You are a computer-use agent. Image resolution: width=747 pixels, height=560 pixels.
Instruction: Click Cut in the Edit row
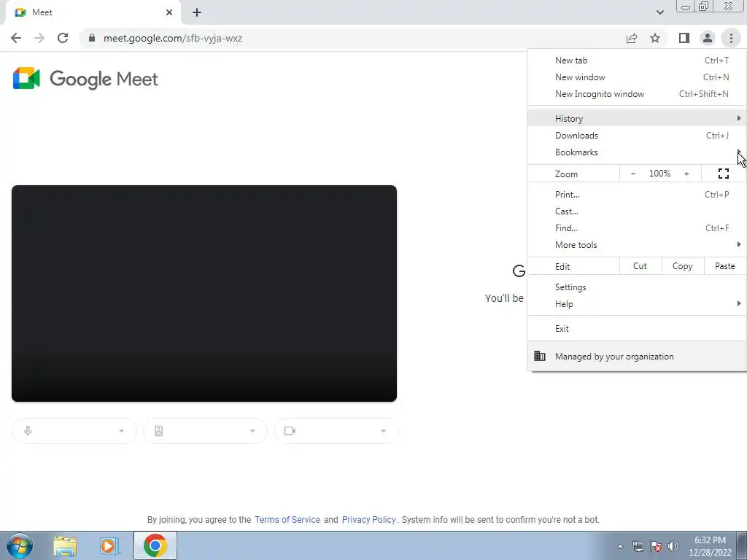[640, 266]
